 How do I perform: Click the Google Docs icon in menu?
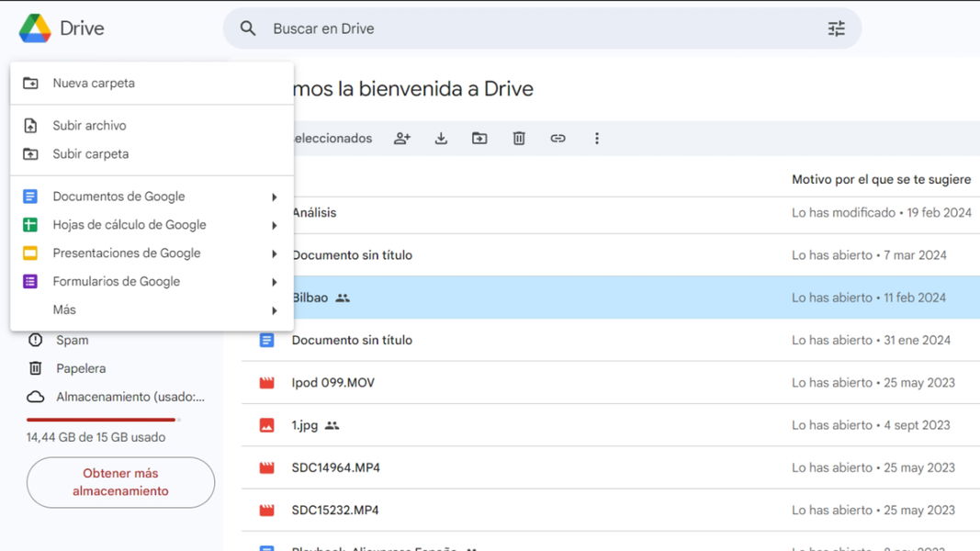(x=30, y=197)
